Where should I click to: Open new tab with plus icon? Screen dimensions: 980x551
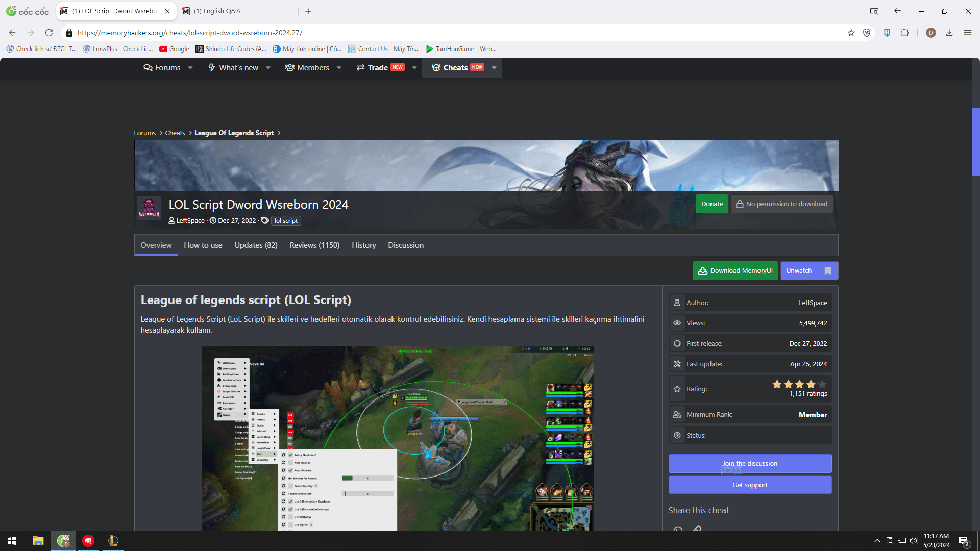click(308, 11)
